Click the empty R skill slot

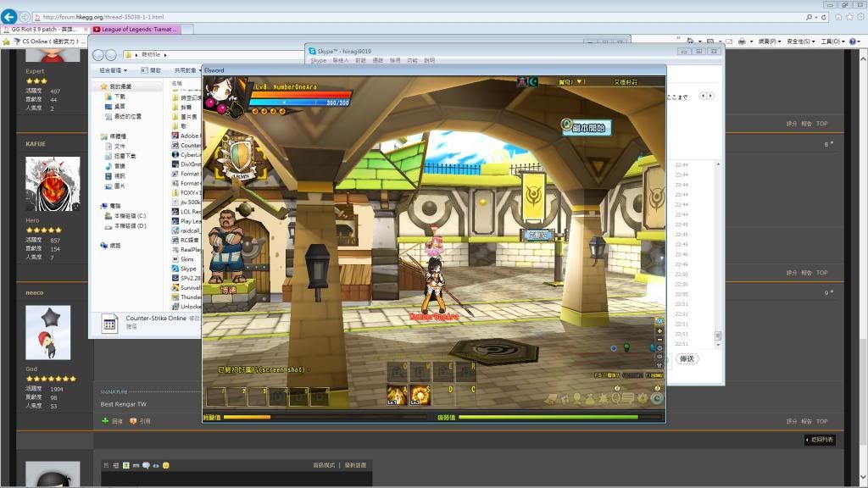tap(466, 372)
